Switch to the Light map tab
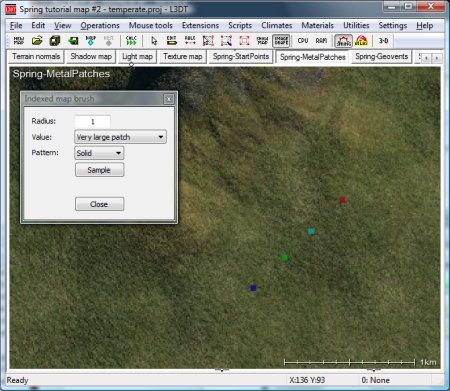The image size is (450, 391). point(137,56)
